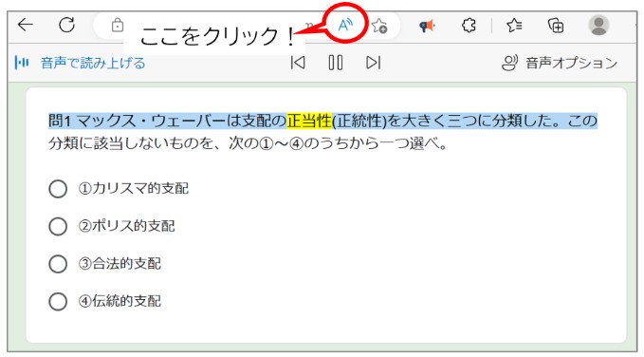Select radio option ④伝統的支配
The width and height of the screenshot is (644, 357).
click(x=58, y=302)
